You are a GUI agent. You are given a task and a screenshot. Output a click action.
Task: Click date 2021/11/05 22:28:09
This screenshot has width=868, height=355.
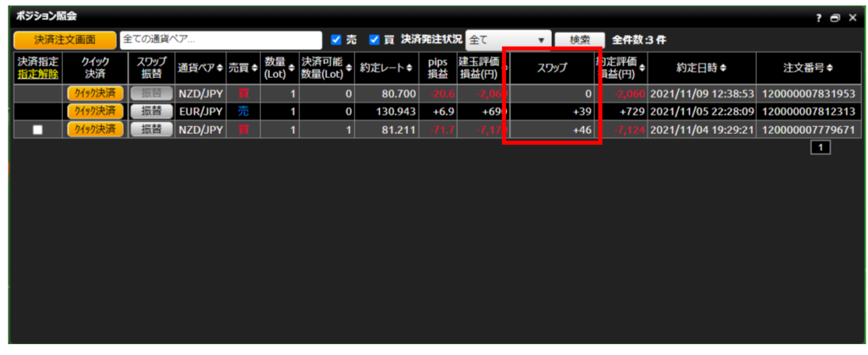tap(701, 112)
